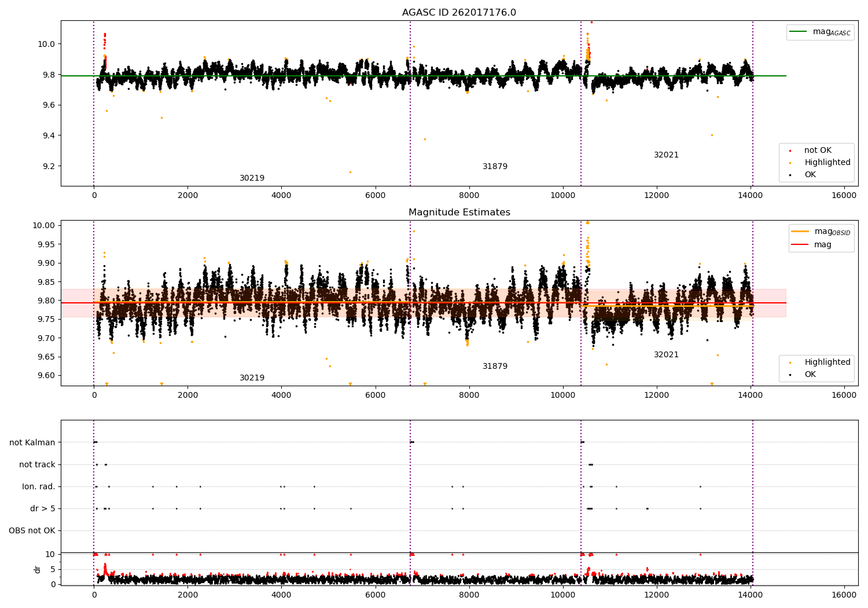The image size is (868, 608).
Task: Click the 'not Kalman' row label
Action: pos(32,442)
